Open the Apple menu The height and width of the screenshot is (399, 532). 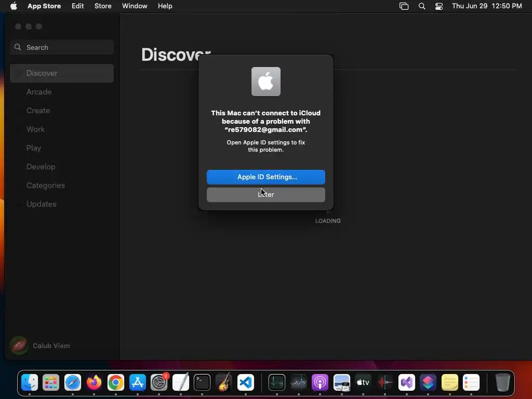click(14, 6)
